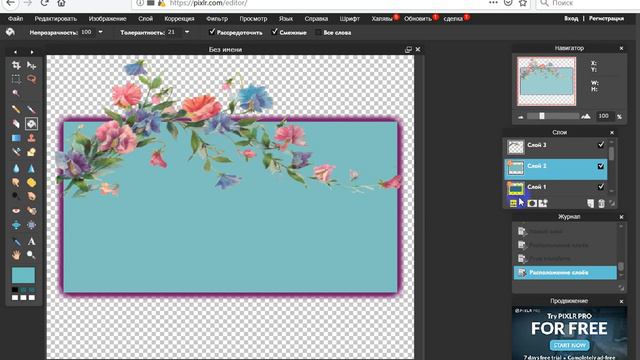Select Слой 3 layer row

(x=556, y=146)
